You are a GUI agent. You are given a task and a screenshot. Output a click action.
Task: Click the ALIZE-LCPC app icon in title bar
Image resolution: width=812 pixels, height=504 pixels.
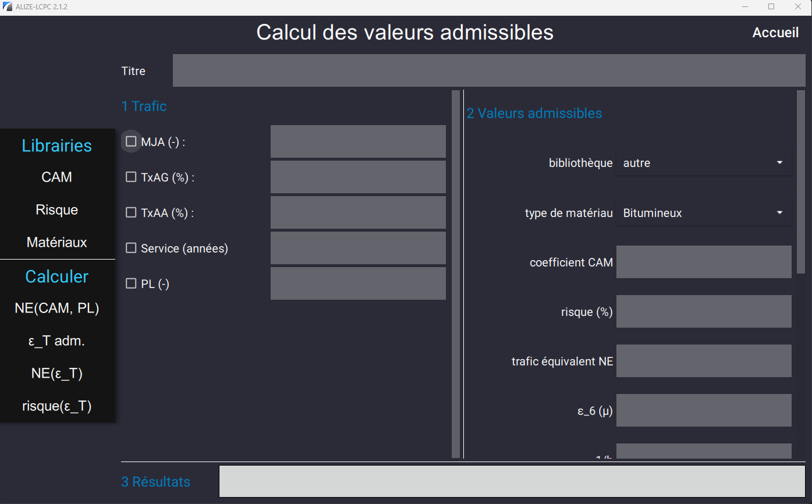[7, 7]
